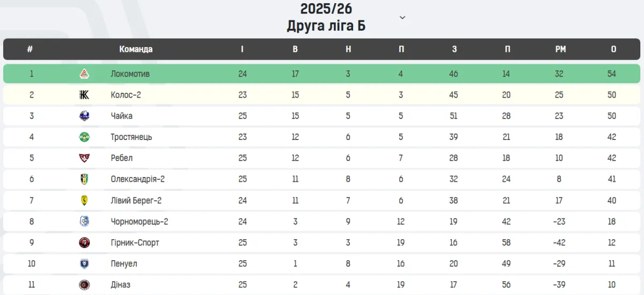This screenshot has height=295, width=644.
Task: Select the Діназ table row
Action: 322,285
